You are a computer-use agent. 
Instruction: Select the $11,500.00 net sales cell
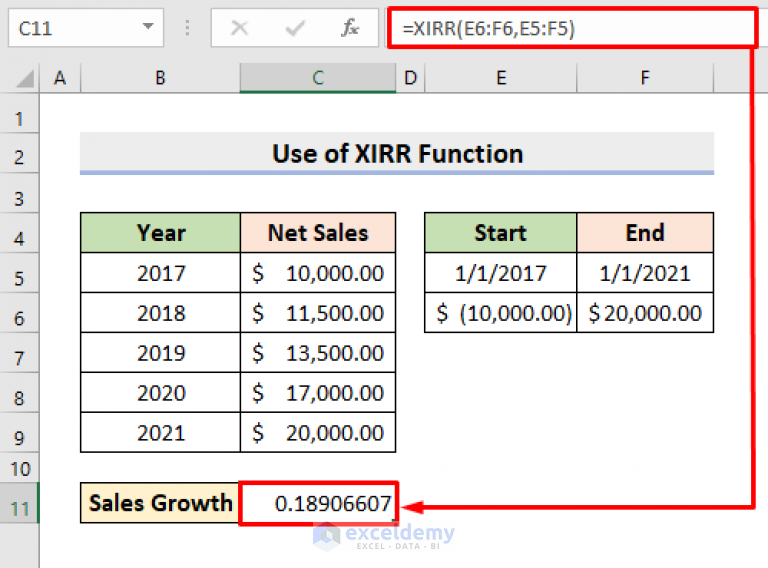318,313
